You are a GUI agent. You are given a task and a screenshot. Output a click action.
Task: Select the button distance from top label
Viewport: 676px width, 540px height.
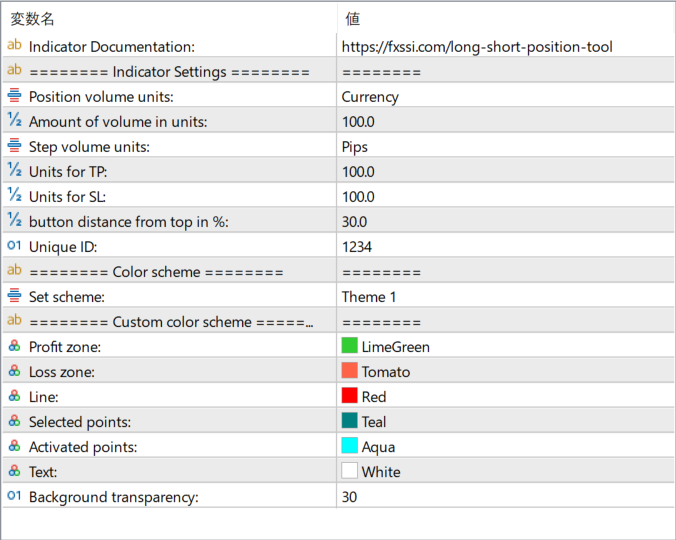pos(128,222)
